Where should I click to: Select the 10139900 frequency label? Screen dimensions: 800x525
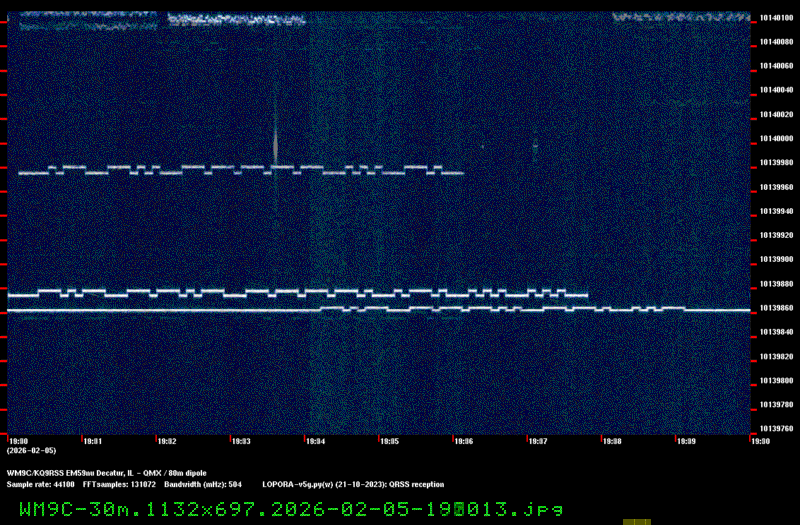click(x=776, y=260)
